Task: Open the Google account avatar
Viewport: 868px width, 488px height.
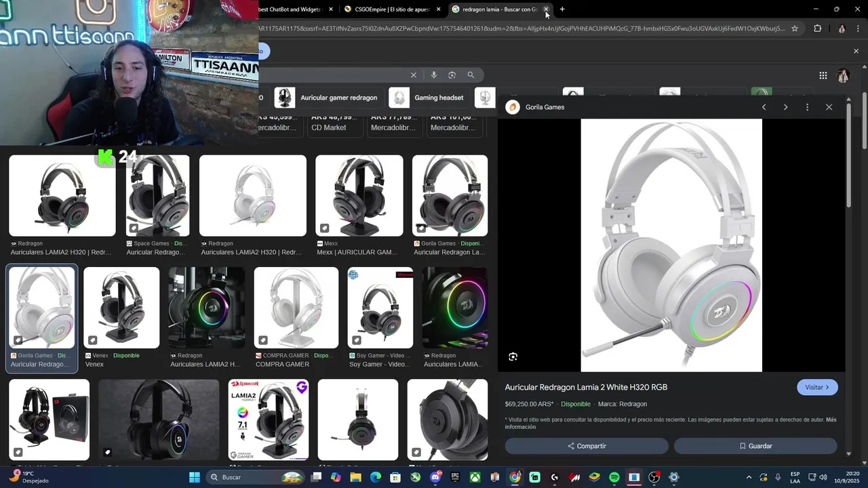Action: click(x=843, y=75)
